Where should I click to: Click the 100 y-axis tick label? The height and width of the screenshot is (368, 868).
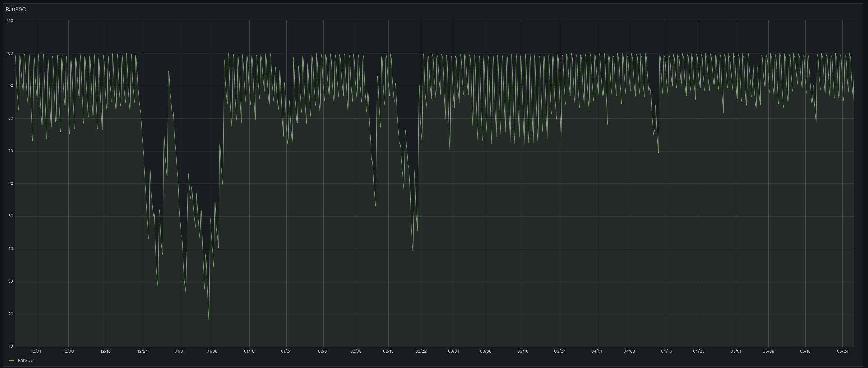(10, 53)
